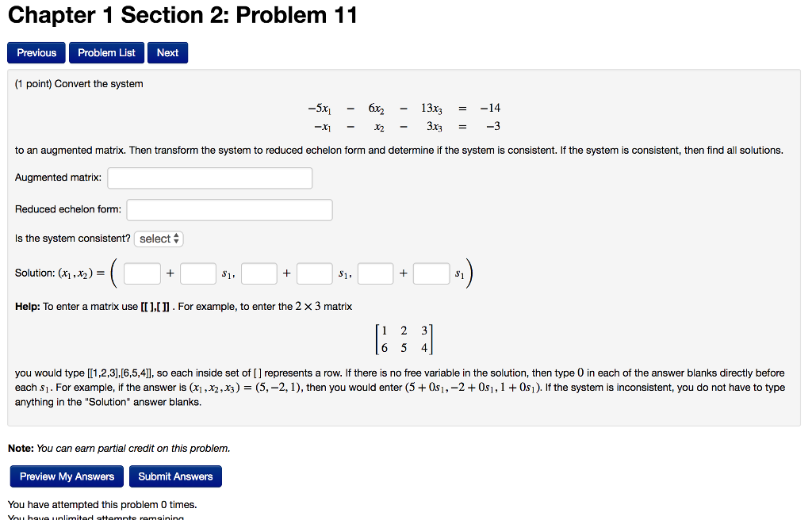812x520 pixels.
Task: Click the Next button
Action: point(167,52)
